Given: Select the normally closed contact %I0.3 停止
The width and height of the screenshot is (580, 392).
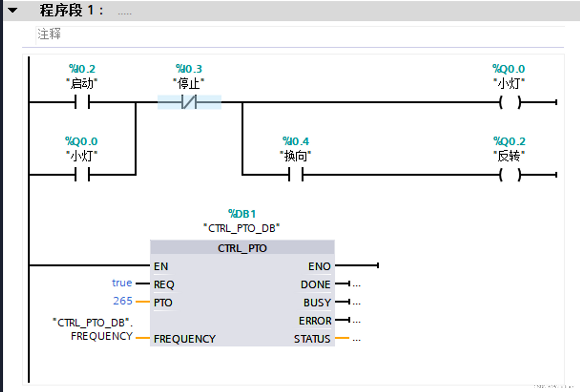Looking at the screenshot, I should [x=189, y=102].
